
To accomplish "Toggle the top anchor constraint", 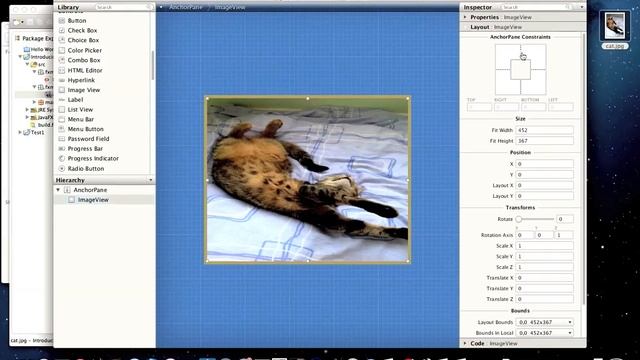I will (x=520, y=52).
